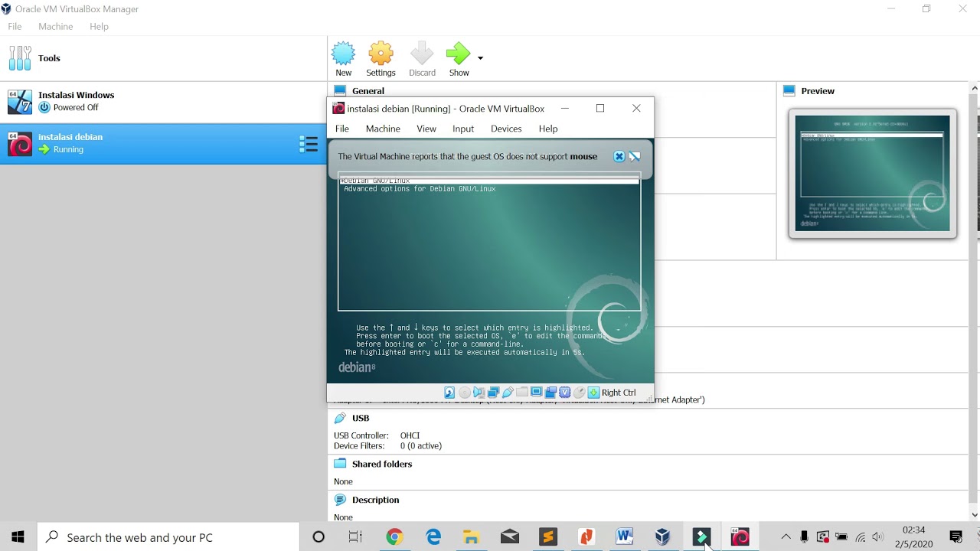
Task: Click the Shared folders section header
Action: click(x=382, y=464)
